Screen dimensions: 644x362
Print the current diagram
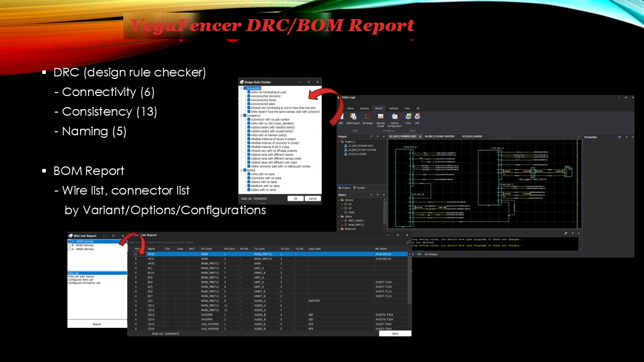point(408,119)
